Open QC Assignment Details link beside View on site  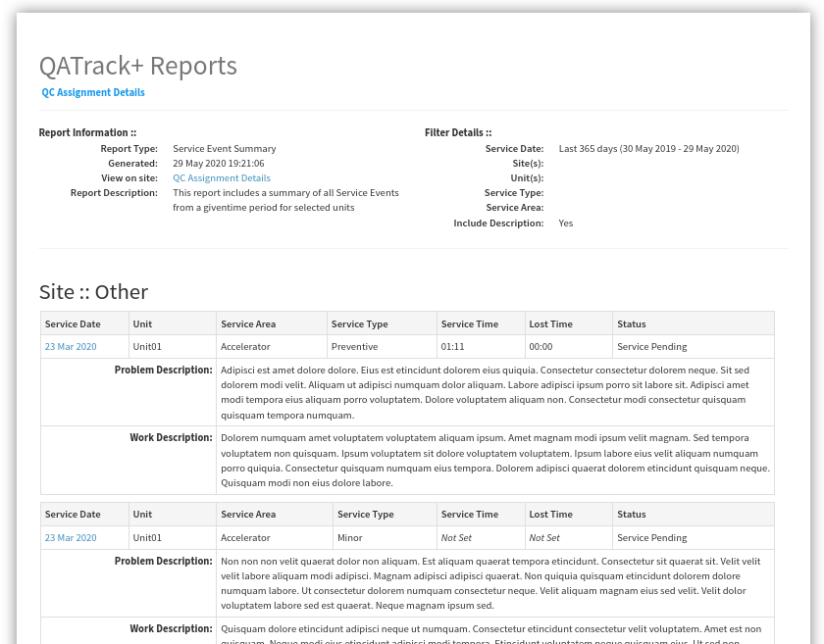pos(222,178)
